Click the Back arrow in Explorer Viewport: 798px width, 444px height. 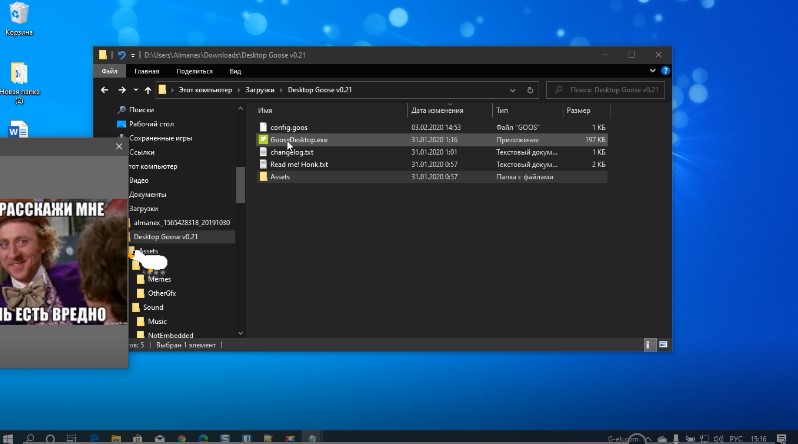tap(104, 90)
